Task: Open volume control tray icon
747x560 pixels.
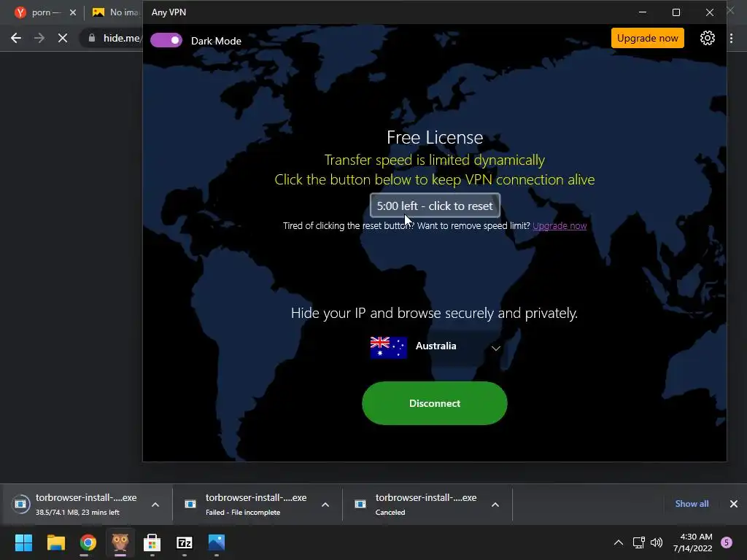Action: pos(657,542)
